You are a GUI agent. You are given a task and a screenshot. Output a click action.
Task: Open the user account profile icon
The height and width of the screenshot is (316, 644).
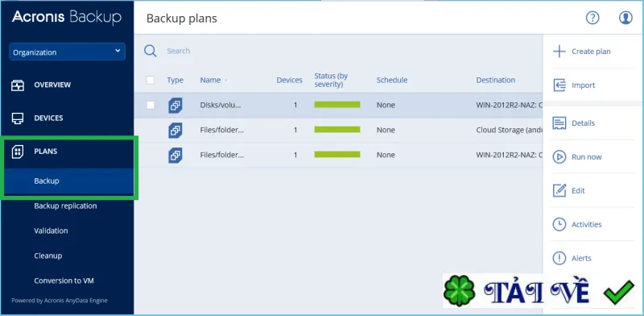pyautogui.click(x=625, y=18)
